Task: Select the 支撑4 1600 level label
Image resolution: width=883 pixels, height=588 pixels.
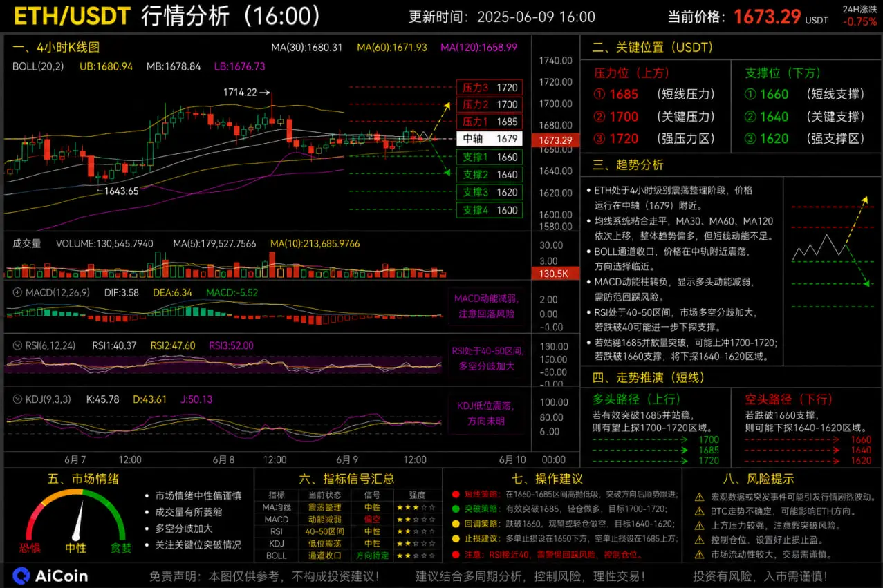Action: [x=490, y=210]
